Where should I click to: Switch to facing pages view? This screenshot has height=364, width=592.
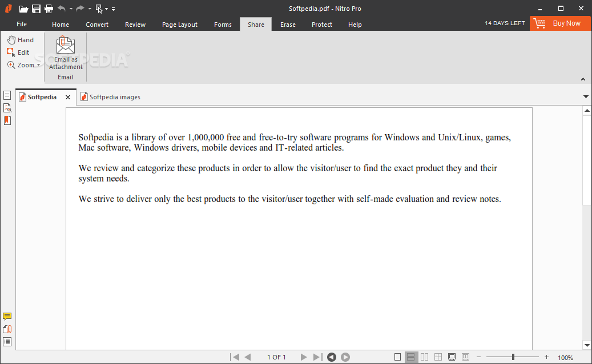[x=424, y=357]
